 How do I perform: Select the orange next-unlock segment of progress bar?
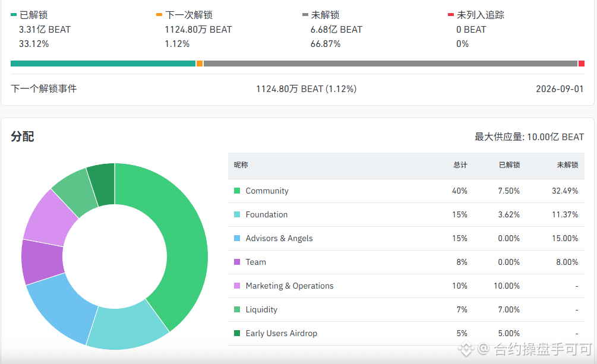coord(200,64)
